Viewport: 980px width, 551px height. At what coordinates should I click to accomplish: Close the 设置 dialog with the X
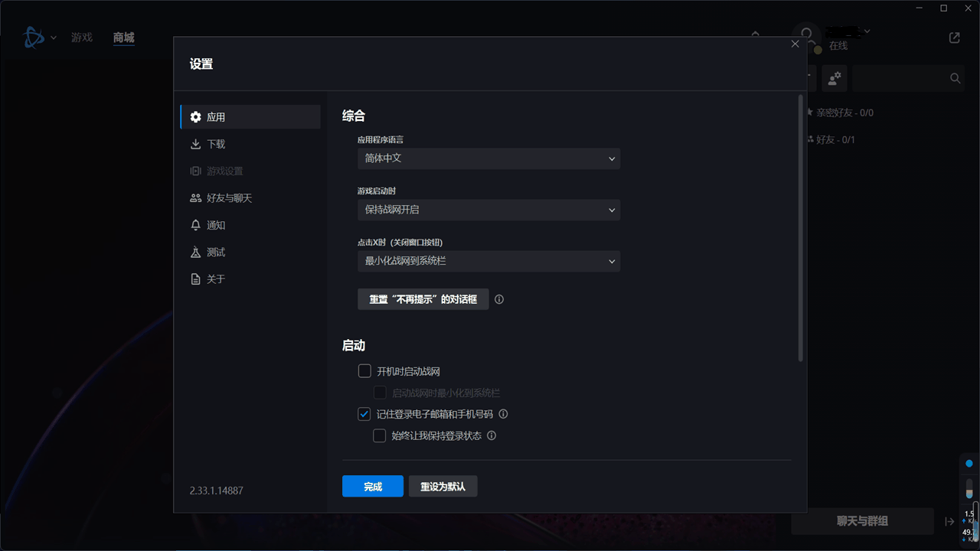coord(795,44)
